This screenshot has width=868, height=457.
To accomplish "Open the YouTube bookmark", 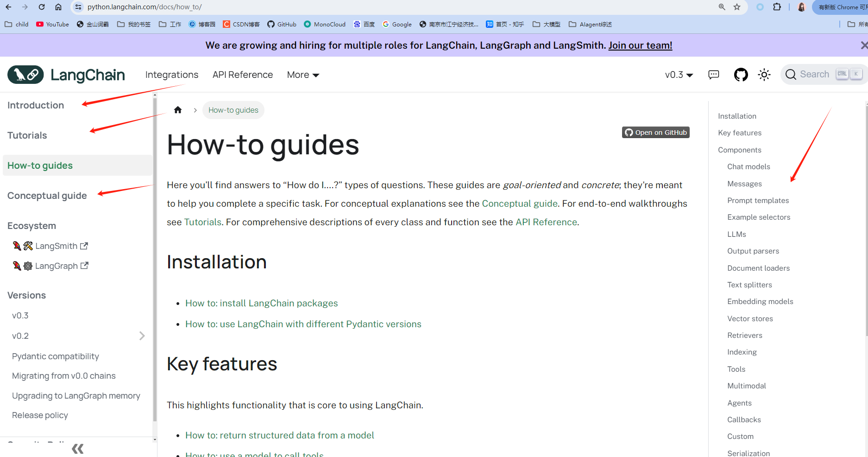I will (52, 24).
